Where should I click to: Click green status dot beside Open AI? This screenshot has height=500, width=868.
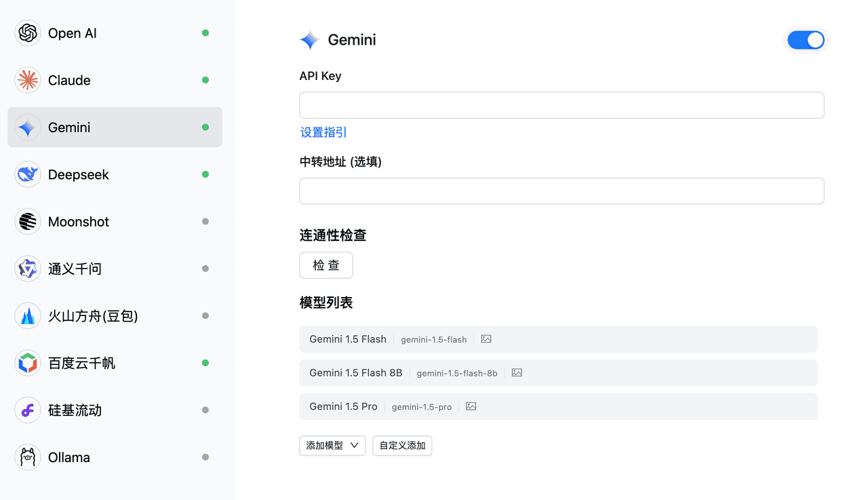pyautogui.click(x=205, y=33)
